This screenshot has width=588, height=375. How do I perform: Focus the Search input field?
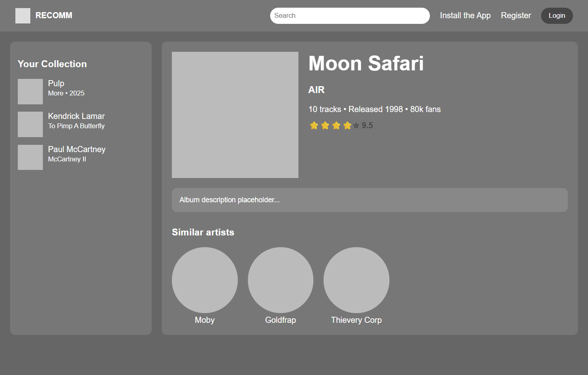click(x=350, y=16)
